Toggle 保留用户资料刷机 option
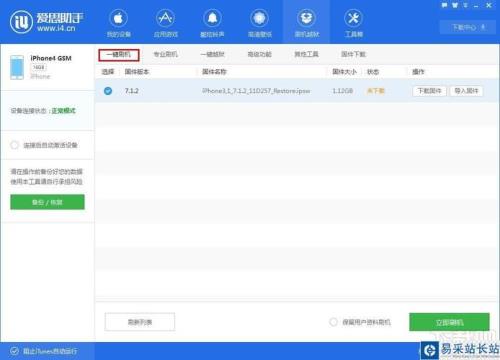The width and height of the screenshot is (500, 360). click(x=333, y=322)
